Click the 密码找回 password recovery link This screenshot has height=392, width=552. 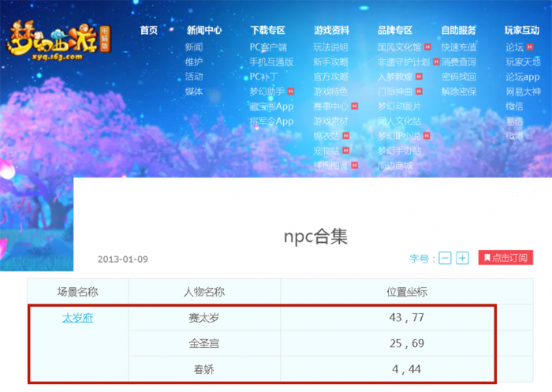[458, 77]
